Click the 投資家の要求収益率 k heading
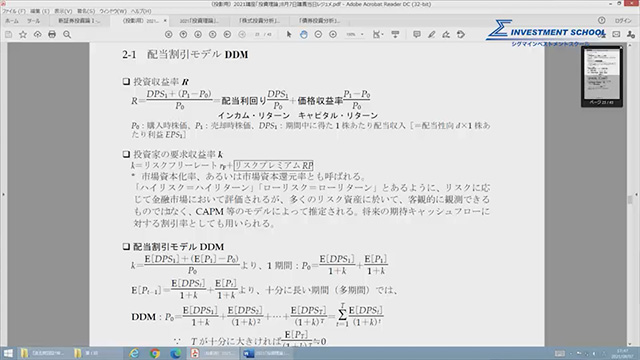Screen dimensions: 640x360 [173, 154]
